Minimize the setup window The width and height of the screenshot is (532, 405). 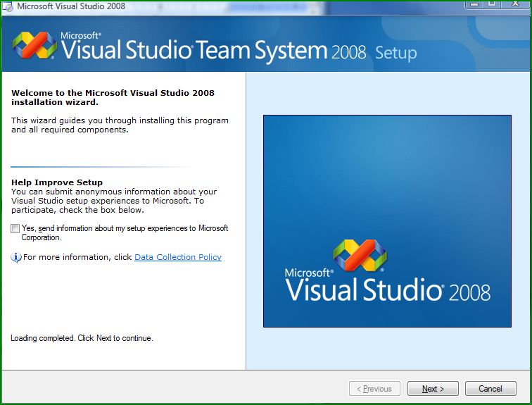474,4
